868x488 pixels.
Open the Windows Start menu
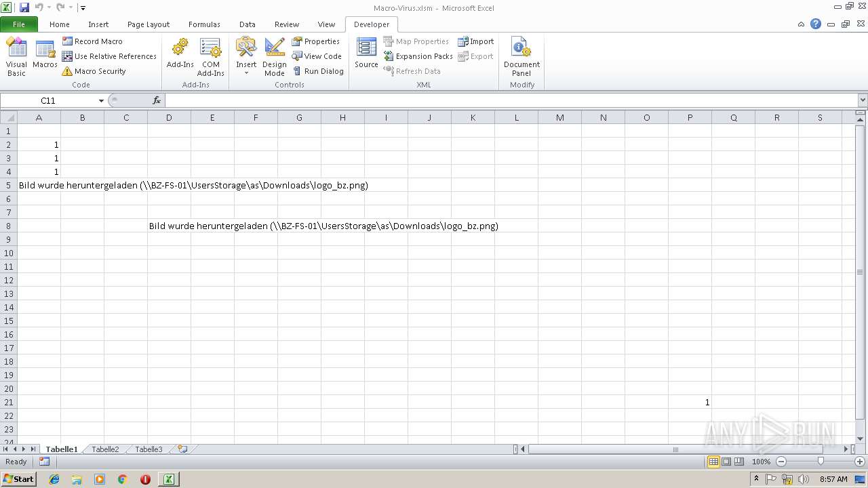[18, 479]
